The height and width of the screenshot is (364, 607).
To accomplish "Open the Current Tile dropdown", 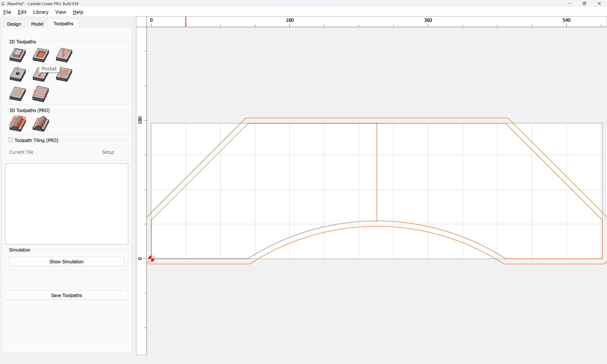I will pos(63,152).
